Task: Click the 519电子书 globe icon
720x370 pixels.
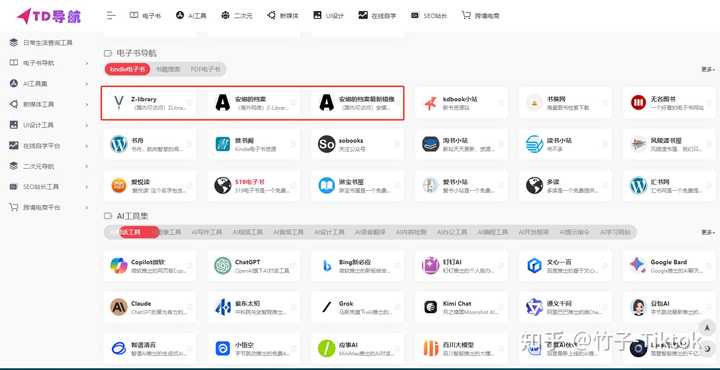Action: click(x=223, y=185)
